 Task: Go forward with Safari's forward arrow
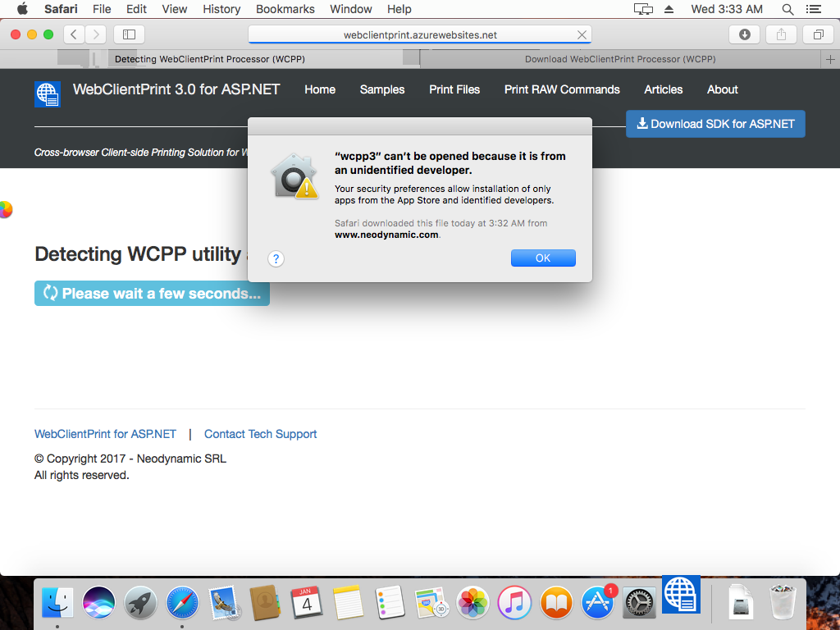tap(95, 34)
